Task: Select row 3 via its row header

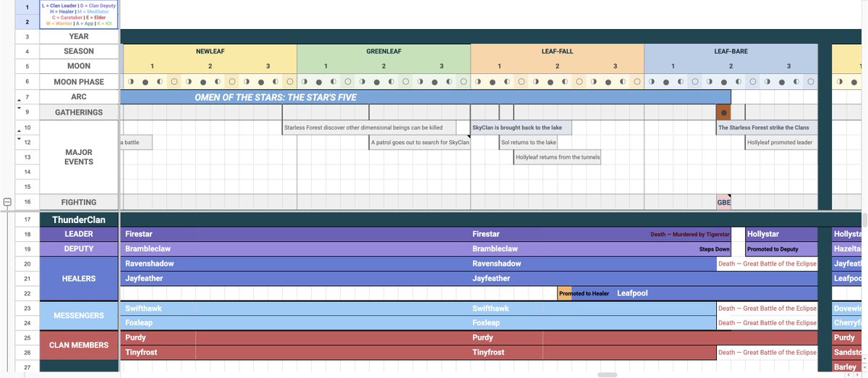Action: click(x=27, y=36)
